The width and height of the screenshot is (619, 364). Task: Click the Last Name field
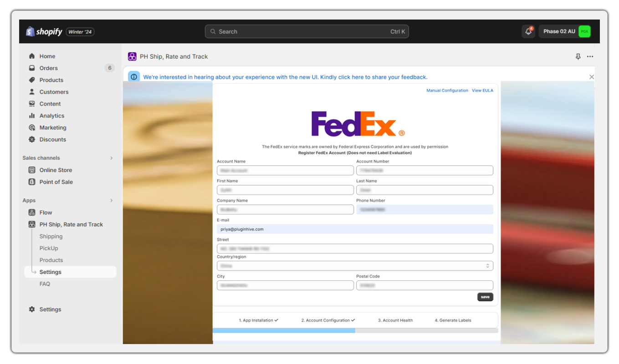pyautogui.click(x=425, y=190)
